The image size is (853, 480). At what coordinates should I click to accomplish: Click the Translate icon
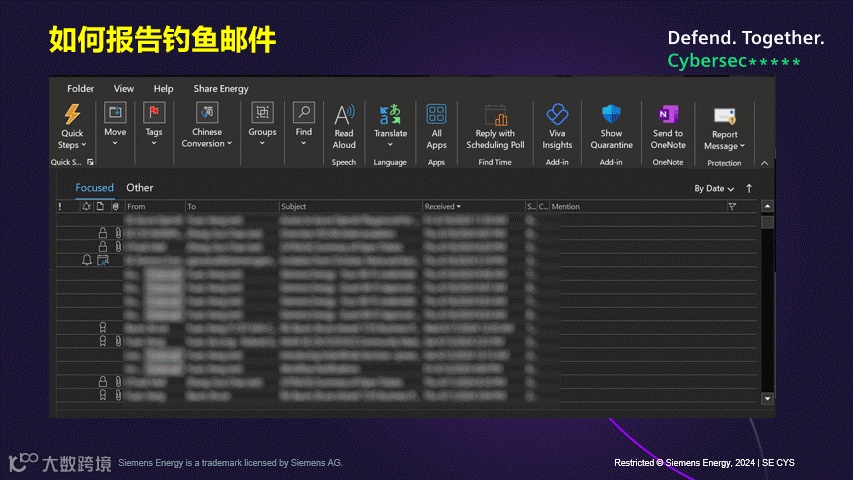[x=390, y=114]
